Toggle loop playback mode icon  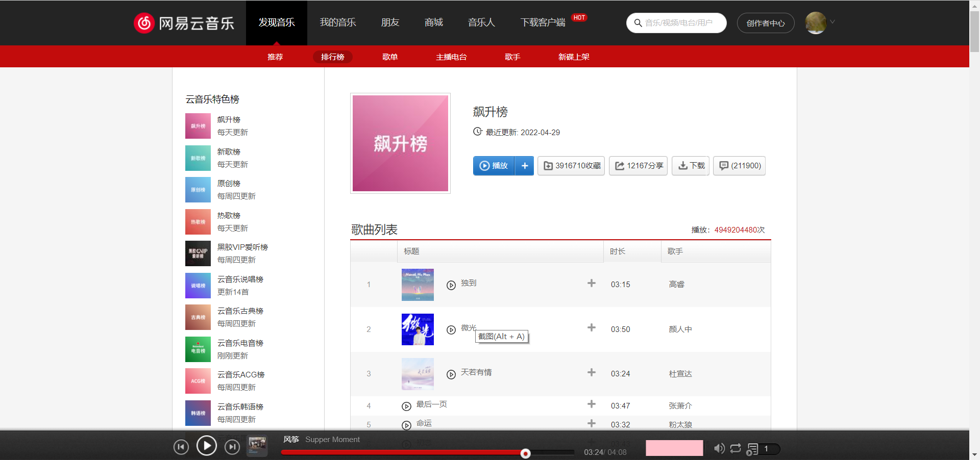coord(736,448)
